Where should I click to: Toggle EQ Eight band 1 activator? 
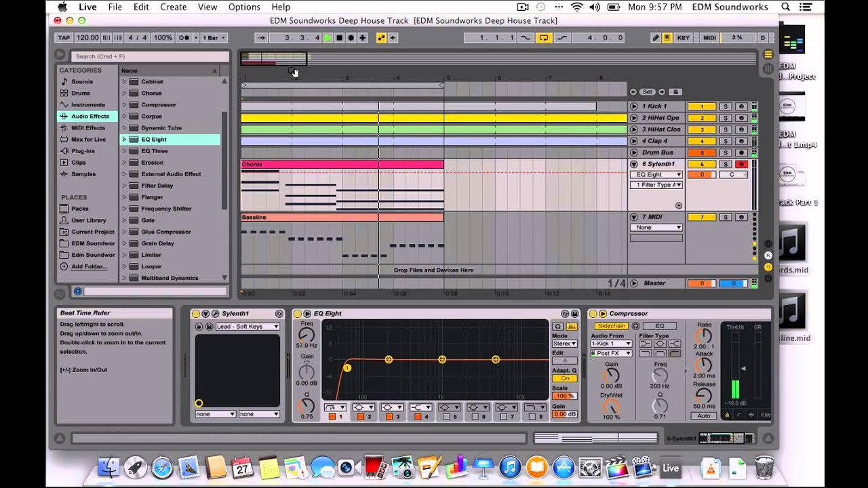332,416
